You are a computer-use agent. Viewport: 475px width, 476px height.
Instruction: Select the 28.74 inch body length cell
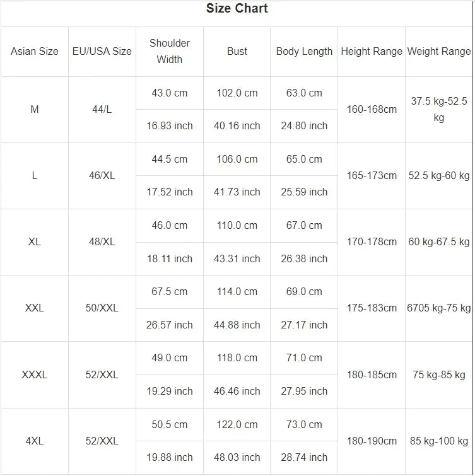click(304, 458)
